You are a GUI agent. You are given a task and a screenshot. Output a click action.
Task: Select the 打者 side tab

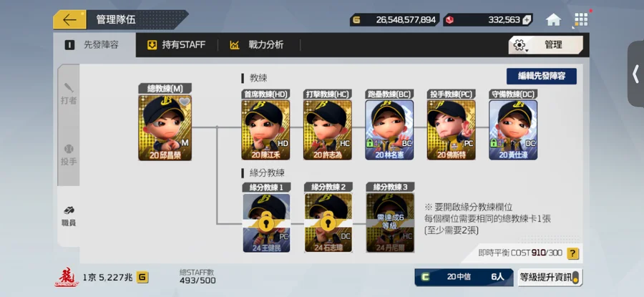pyautogui.click(x=69, y=94)
